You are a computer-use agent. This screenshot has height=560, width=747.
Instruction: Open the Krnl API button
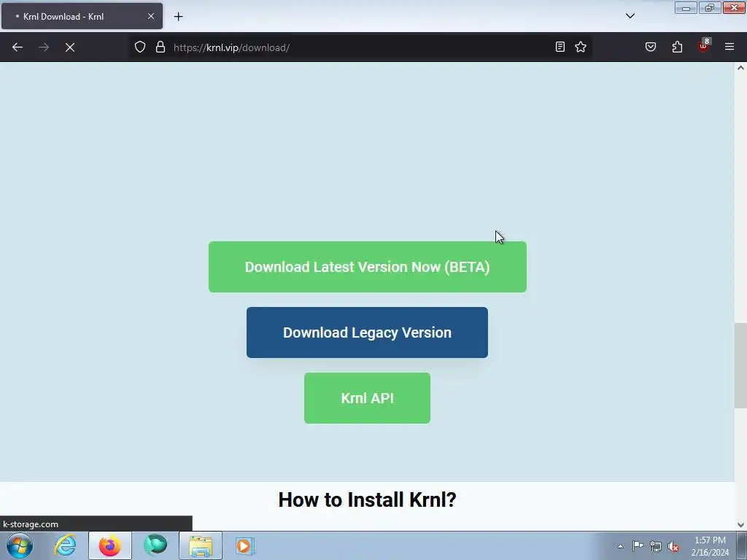(368, 398)
